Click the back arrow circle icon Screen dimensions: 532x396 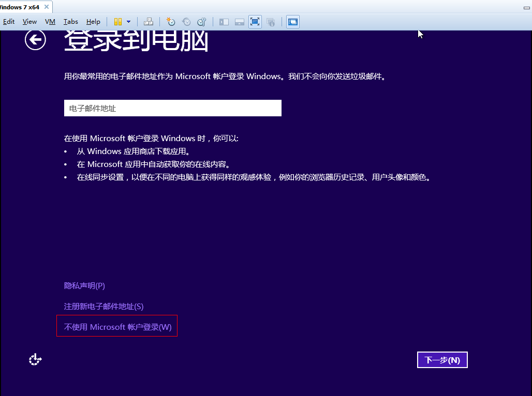pos(35,40)
